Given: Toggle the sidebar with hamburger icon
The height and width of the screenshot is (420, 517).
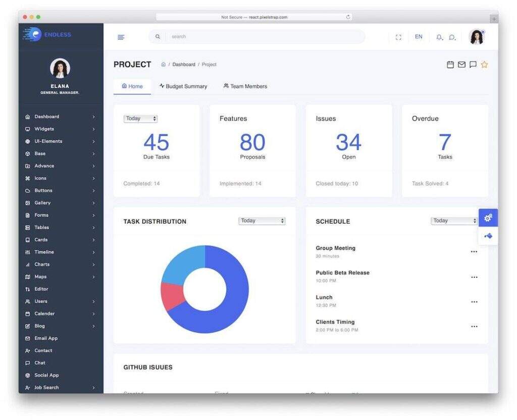Looking at the screenshot, I should [x=121, y=37].
